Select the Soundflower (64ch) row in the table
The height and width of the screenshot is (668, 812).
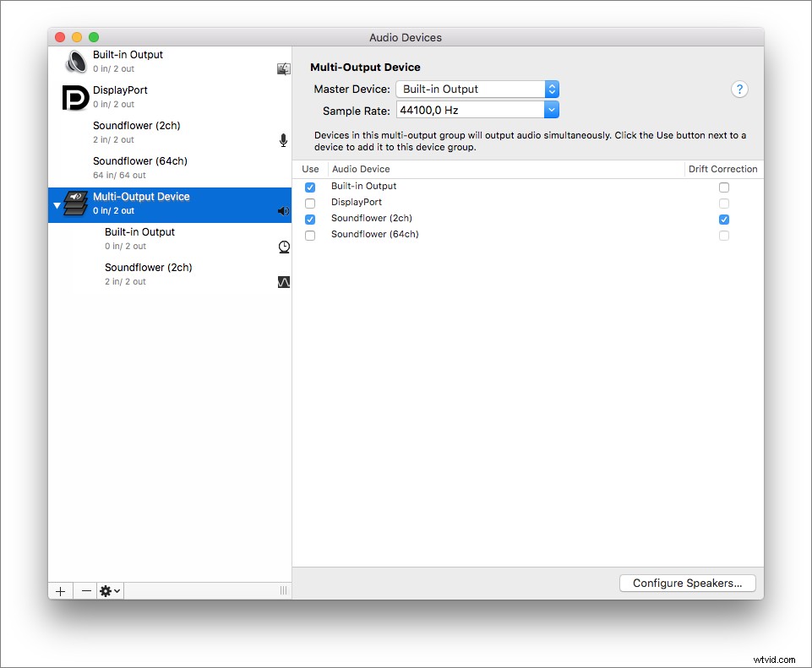click(373, 234)
